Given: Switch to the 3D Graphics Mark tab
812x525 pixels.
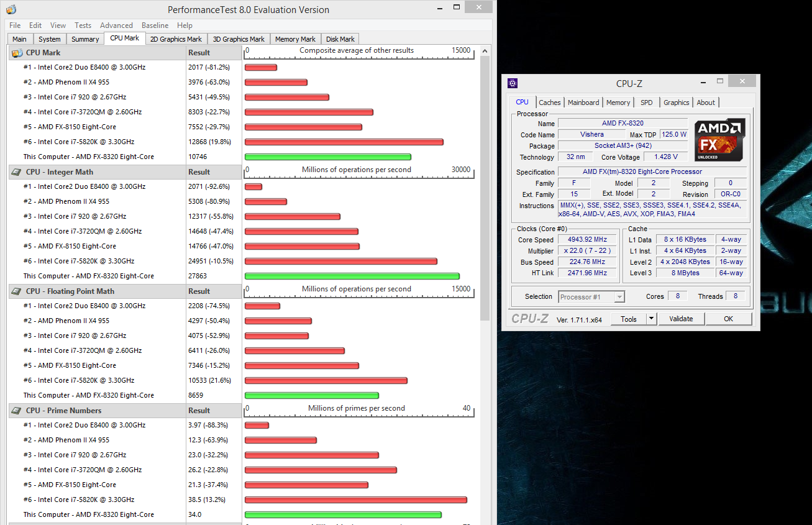Looking at the screenshot, I should (239, 39).
